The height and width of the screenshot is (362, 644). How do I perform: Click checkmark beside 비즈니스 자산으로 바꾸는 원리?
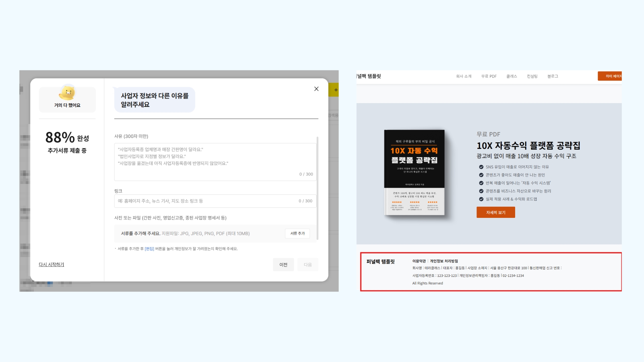pyautogui.click(x=481, y=191)
